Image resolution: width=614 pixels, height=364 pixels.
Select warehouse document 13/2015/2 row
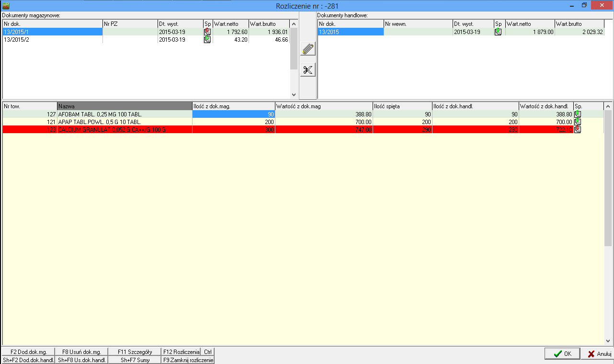coord(53,40)
